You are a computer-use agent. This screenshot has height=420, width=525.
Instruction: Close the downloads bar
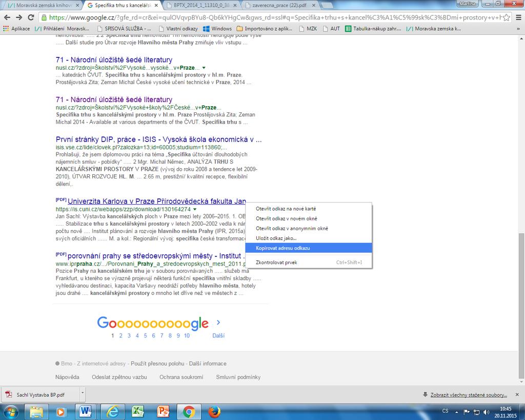(x=517, y=395)
